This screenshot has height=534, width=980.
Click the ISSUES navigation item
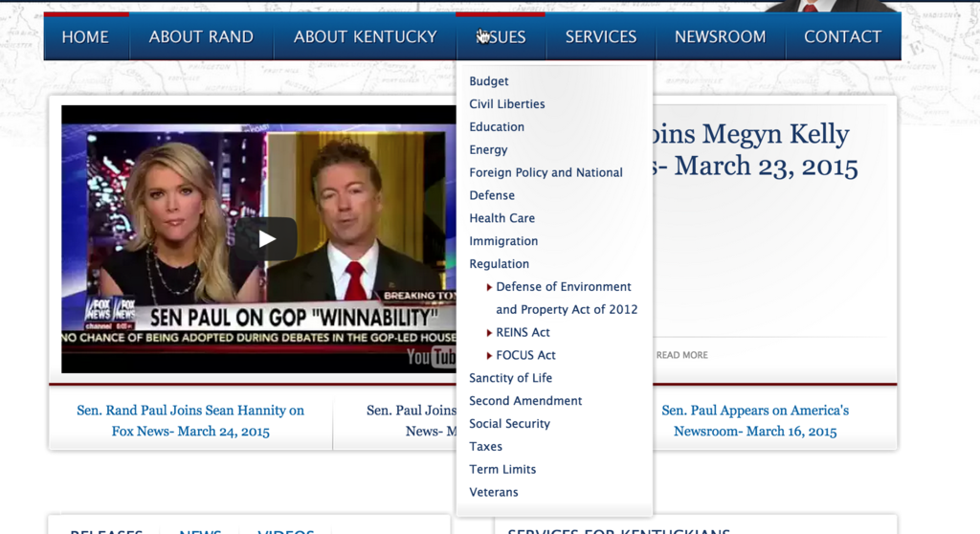[501, 37]
